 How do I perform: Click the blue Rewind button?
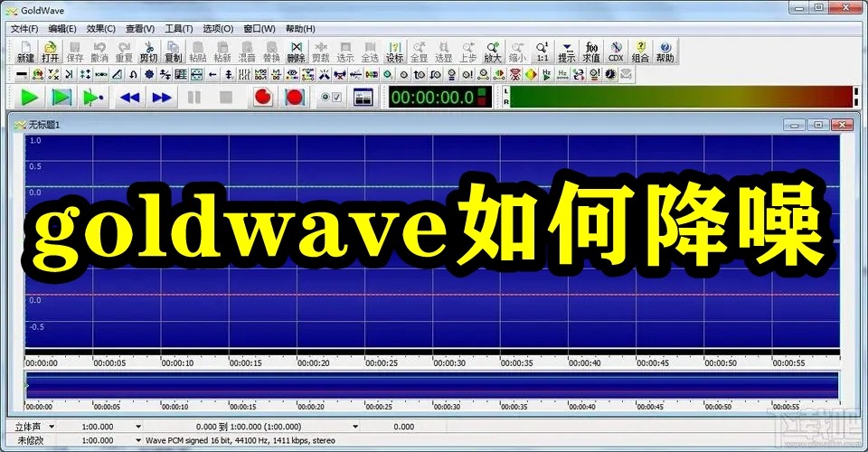coord(129,98)
